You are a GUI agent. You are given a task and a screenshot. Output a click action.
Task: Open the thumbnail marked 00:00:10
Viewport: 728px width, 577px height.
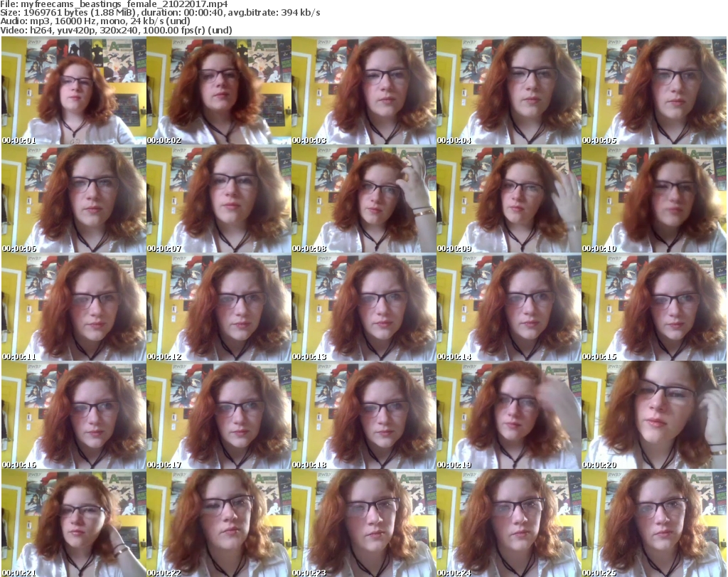(654, 198)
